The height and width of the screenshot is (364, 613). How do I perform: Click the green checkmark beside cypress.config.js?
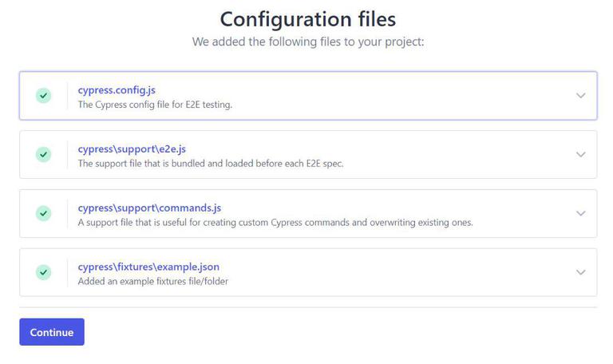(x=43, y=96)
